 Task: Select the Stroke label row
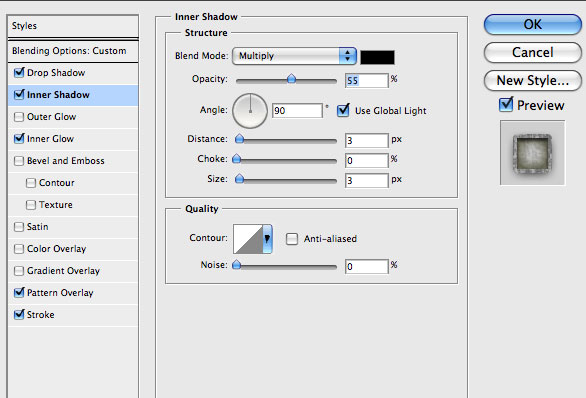point(73,315)
